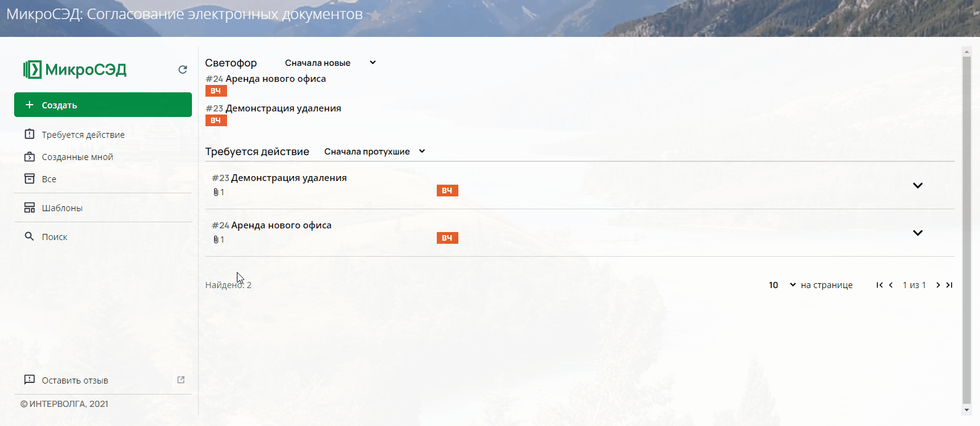Open #24 Аренда нового офиса in Светофор
Image resolution: width=980 pixels, height=426 pixels.
click(x=275, y=79)
